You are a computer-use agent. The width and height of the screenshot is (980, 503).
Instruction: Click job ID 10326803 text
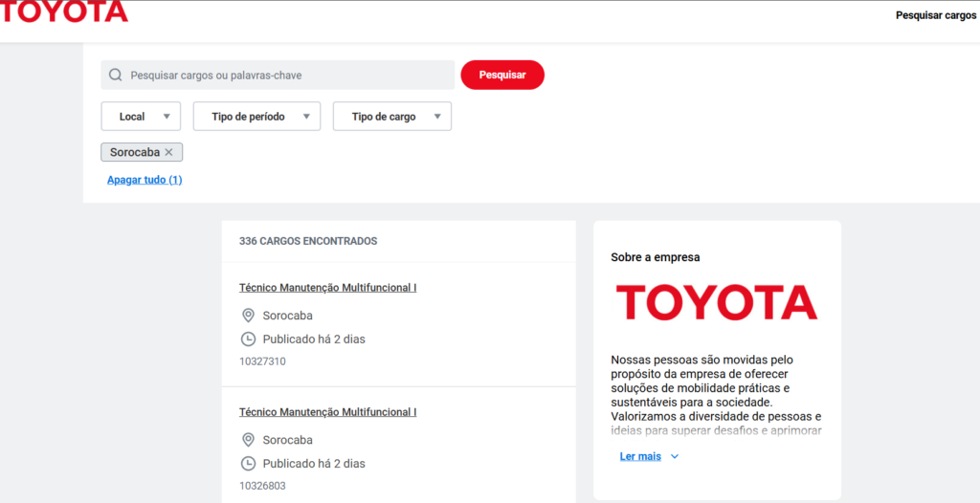[x=262, y=486]
